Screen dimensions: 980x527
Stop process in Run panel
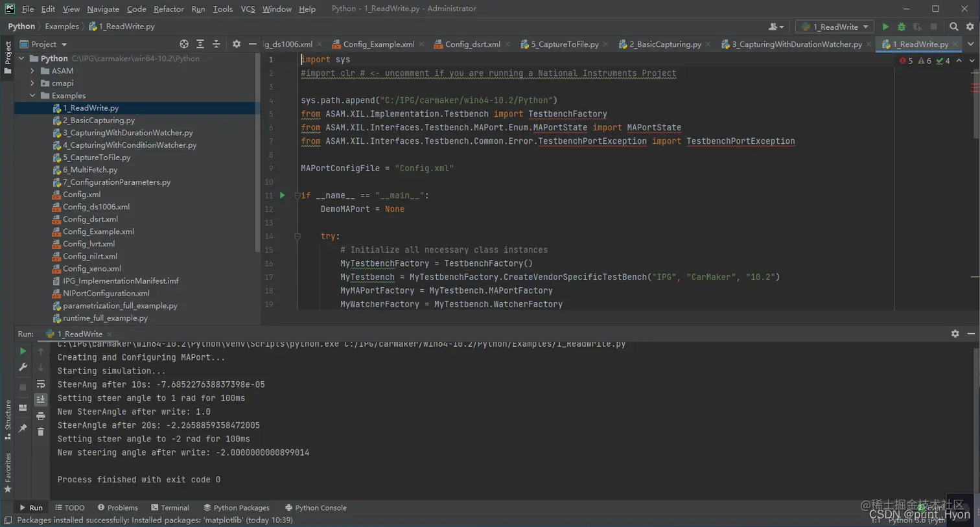coord(23,387)
